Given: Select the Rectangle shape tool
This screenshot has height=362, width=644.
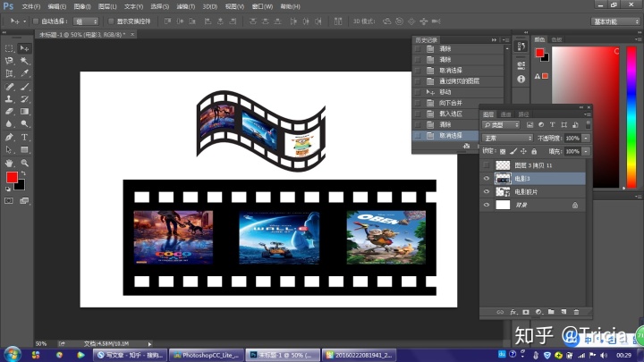Looking at the screenshot, I should [24, 150].
